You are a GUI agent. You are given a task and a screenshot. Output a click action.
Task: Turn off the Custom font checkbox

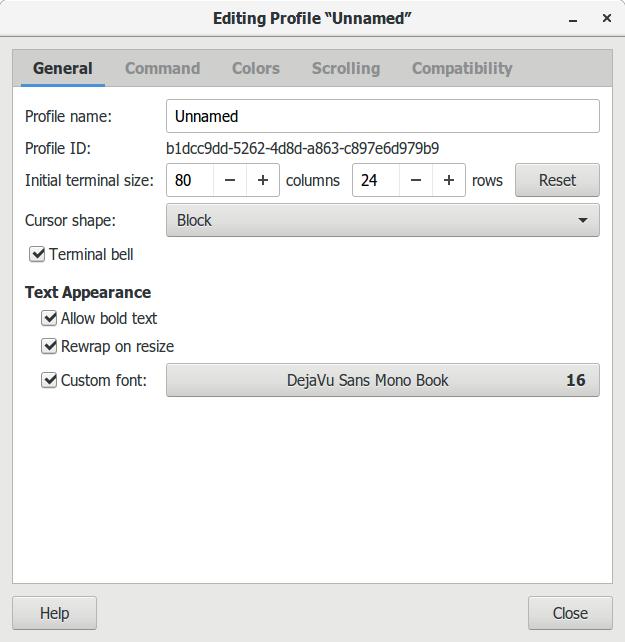(x=49, y=380)
